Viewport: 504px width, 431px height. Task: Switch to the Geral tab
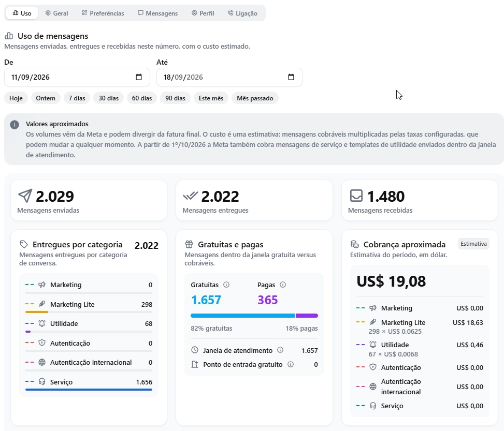coord(56,13)
